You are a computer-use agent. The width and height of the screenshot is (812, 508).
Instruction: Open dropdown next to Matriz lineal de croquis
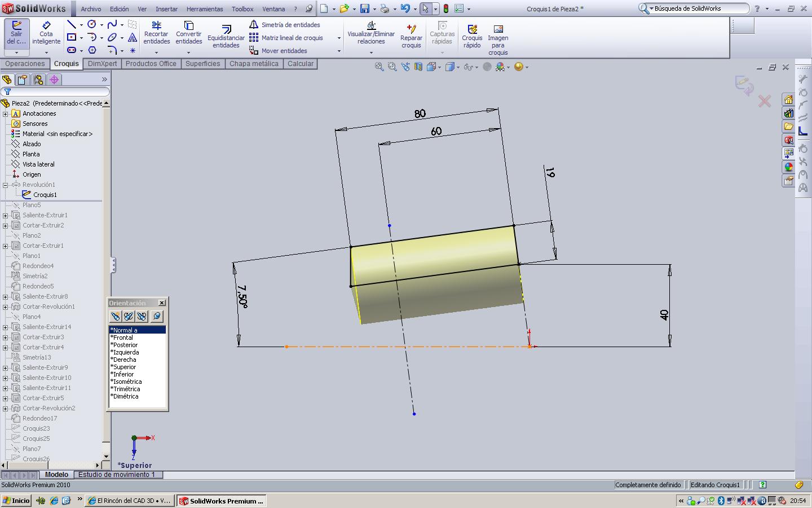pyautogui.click(x=339, y=38)
